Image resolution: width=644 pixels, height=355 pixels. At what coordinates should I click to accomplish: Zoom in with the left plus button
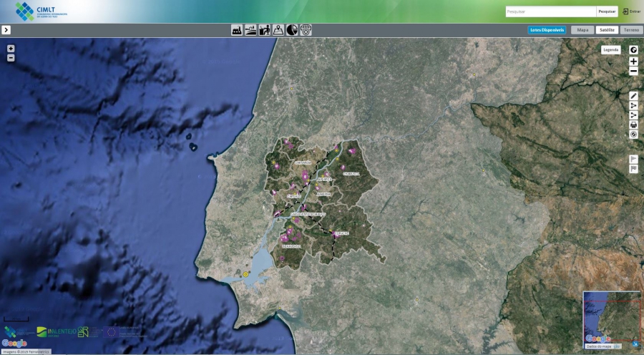11,49
